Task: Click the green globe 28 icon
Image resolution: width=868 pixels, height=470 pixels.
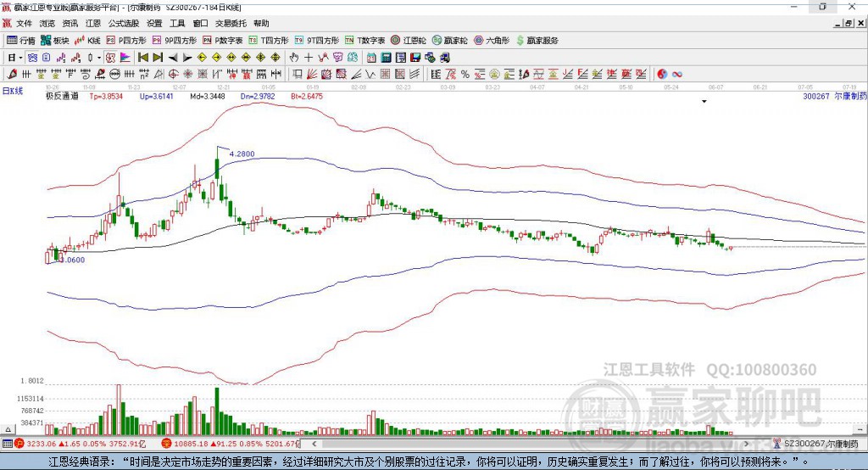Action: pyautogui.click(x=352, y=58)
